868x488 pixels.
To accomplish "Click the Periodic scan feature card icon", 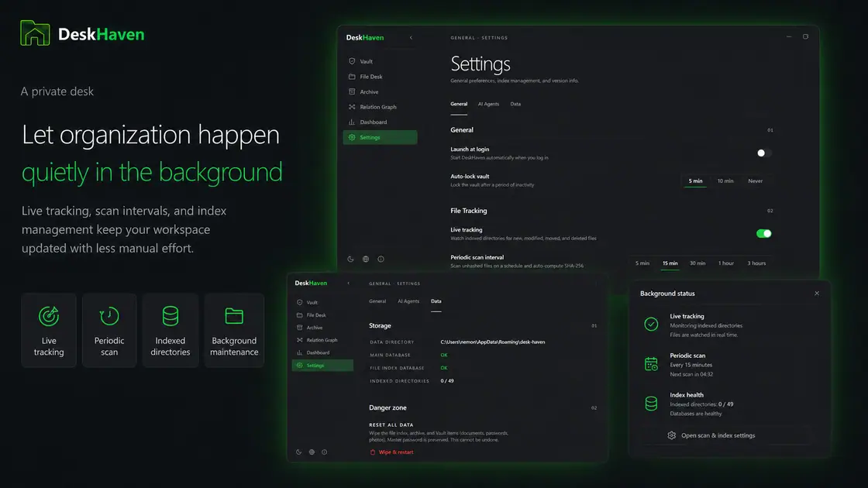I will (109, 316).
